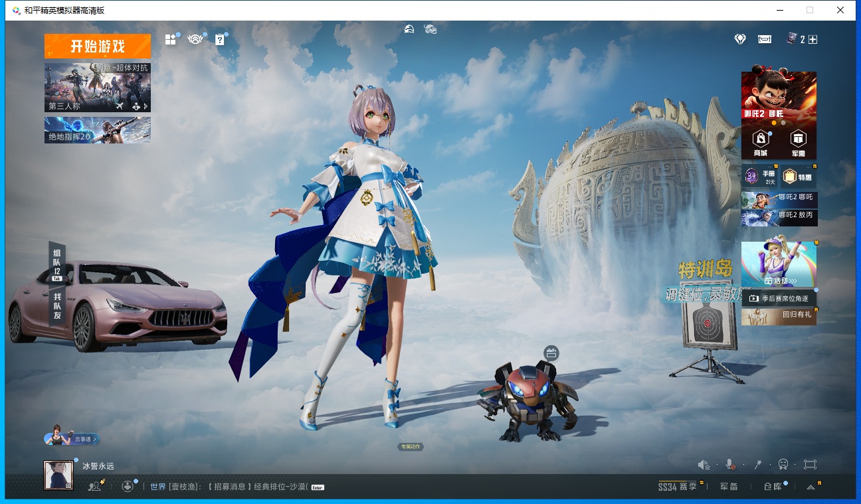Click the planet icon at top center
The width and height of the screenshot is (861, 504).
coord(430,29)
